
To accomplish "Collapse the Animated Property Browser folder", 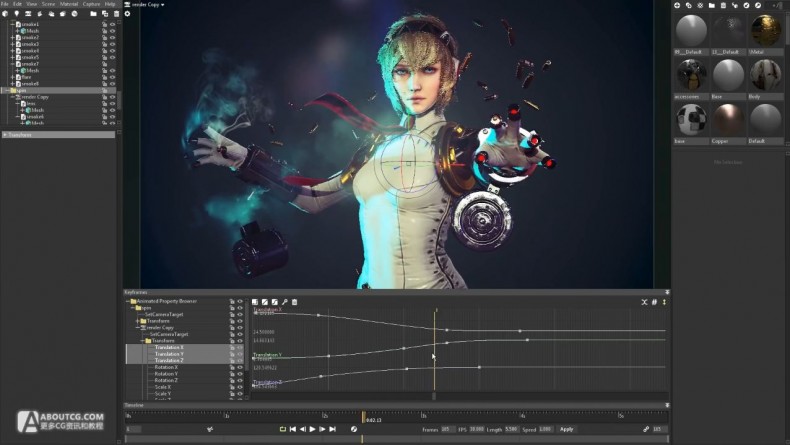I will 128,301.
